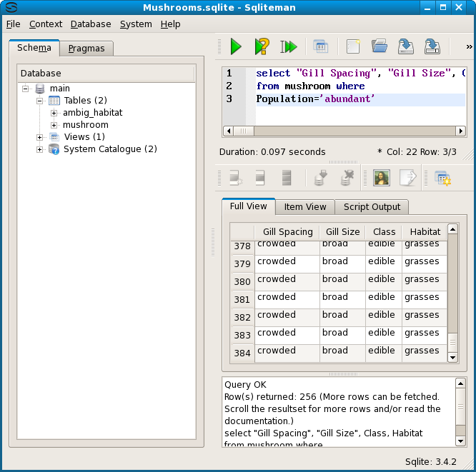Run the SQL query with green play button
This screenshot has height=472, width=476.
point(235,47)
